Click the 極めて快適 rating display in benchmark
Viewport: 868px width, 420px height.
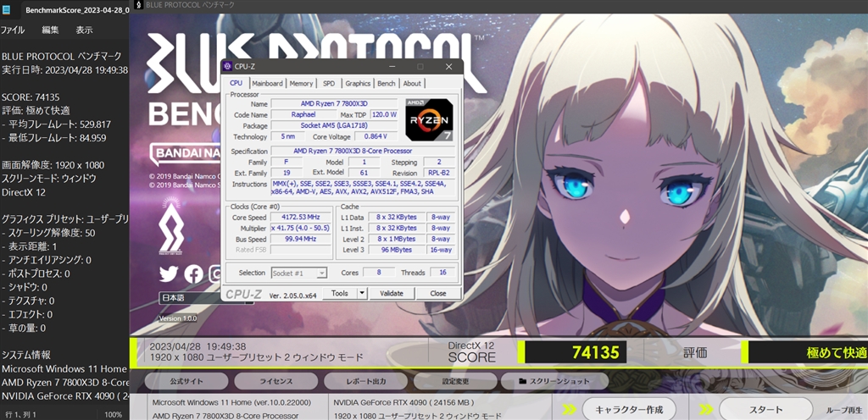pyautogui.click(x=808, y=352)
